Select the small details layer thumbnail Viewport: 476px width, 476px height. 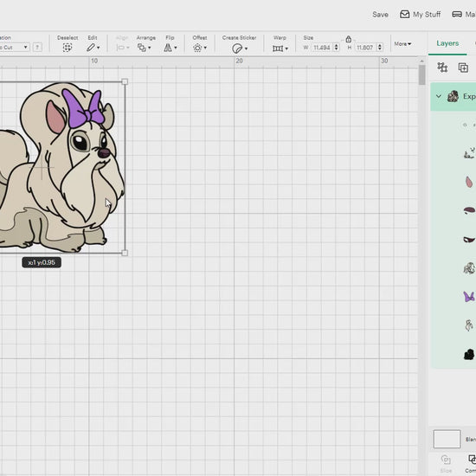[x=469, y=153]
